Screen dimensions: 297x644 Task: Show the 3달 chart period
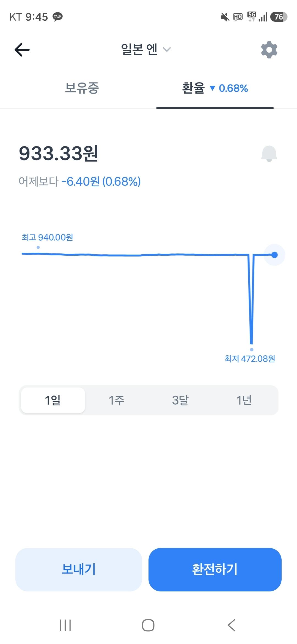pyautogui.click(x=180, y=400)
